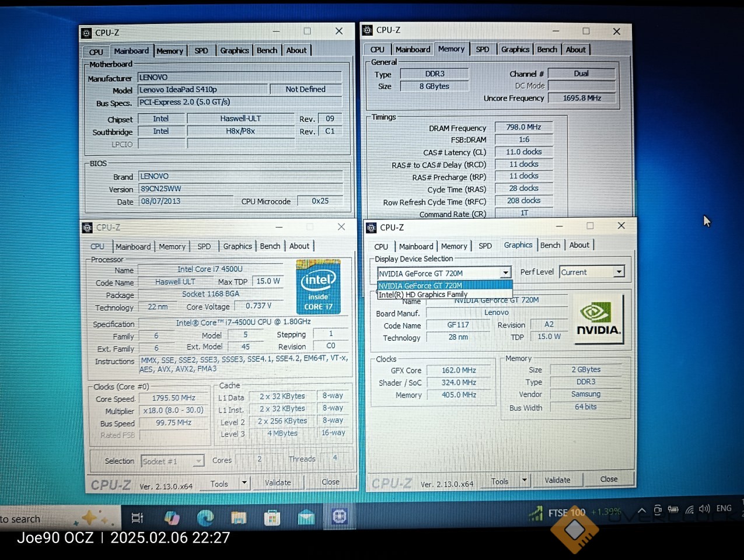Click the Socket 1168 BGA package value
This screenshot has height=560, width=744.
click(x=210, y=294)
